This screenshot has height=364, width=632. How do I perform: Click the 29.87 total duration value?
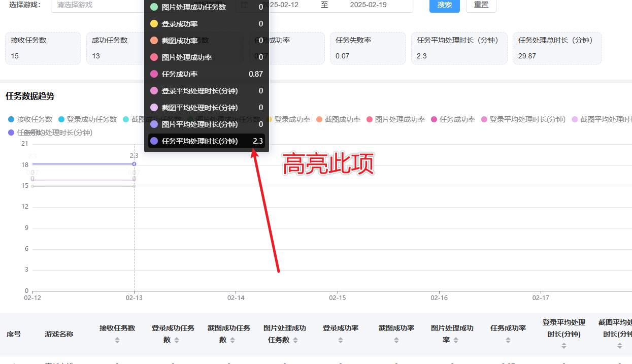[x=527, y=56]
